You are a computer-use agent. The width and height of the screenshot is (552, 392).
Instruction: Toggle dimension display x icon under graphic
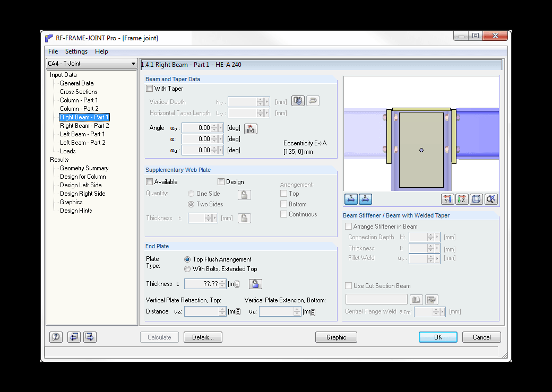click(x=351, y=199)
